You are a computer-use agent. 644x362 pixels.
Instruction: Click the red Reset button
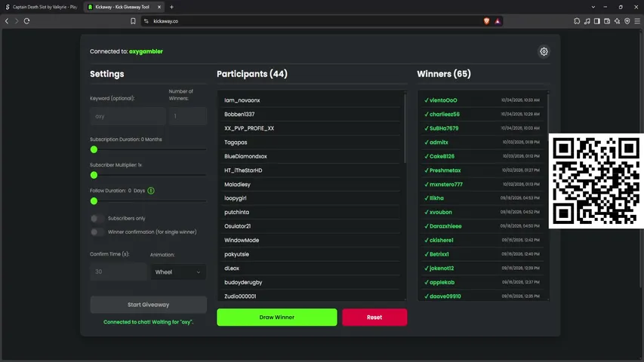(374, 318)
